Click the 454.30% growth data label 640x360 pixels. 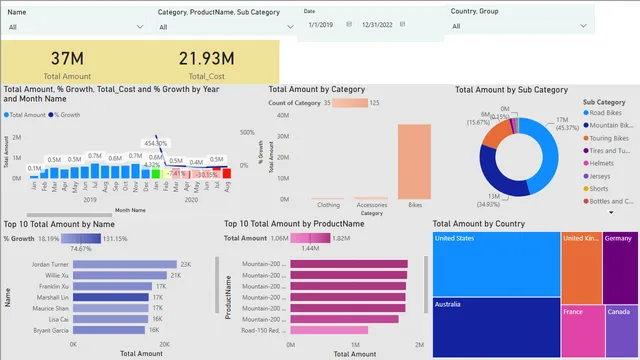(x=156, y=143)
